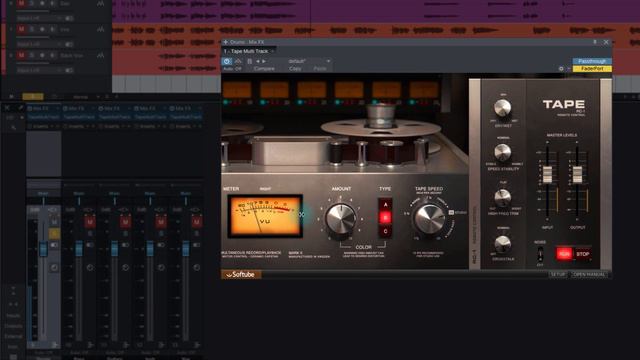The image size is (640, 360).
Task: Toggle monitor on the Vox track
Action: (x=52, y=29)
